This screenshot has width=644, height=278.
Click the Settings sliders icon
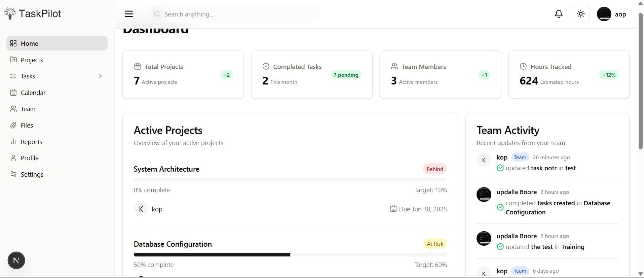click(13, 174)
